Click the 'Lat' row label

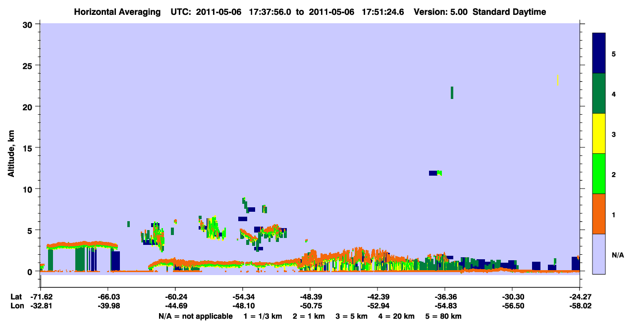tap(16, 297)
